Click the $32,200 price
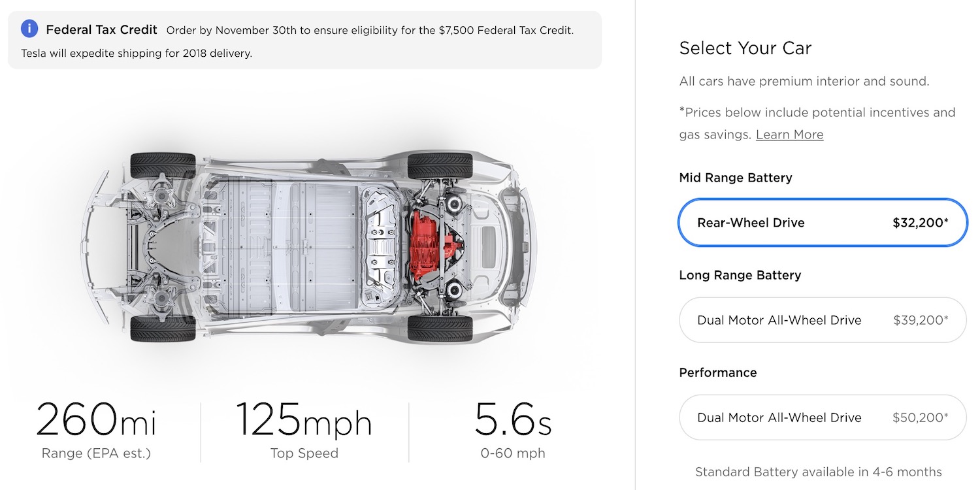 920,223
